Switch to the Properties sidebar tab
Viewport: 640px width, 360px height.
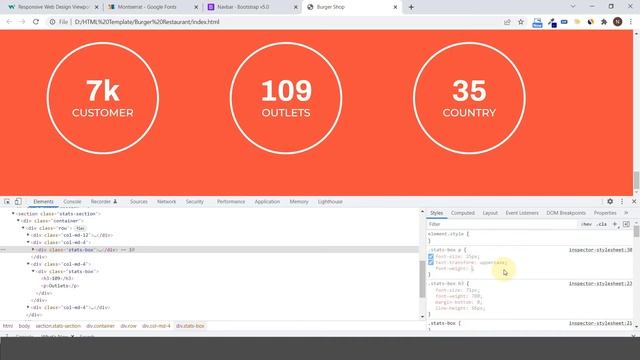[605, 213]
